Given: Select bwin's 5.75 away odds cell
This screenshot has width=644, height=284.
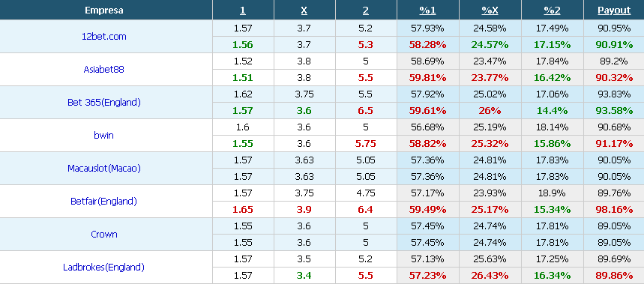Looking at the screenshot, I should coord(366,144).
